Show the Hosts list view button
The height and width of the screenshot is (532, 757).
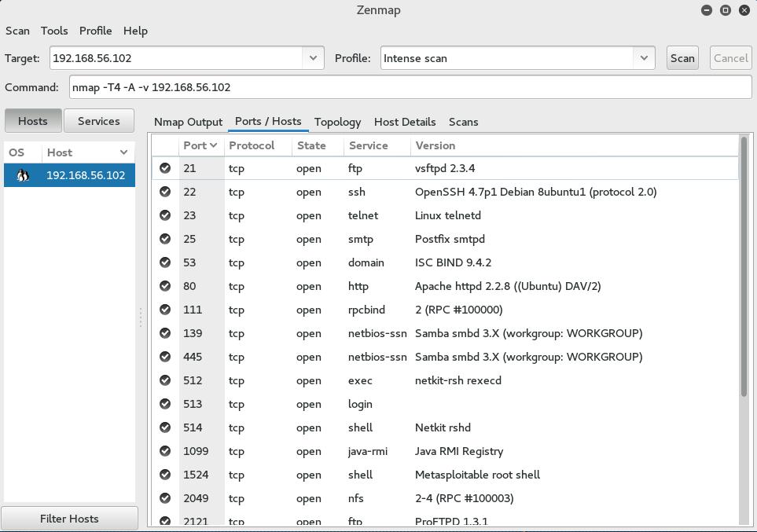(x=33, y=121)
